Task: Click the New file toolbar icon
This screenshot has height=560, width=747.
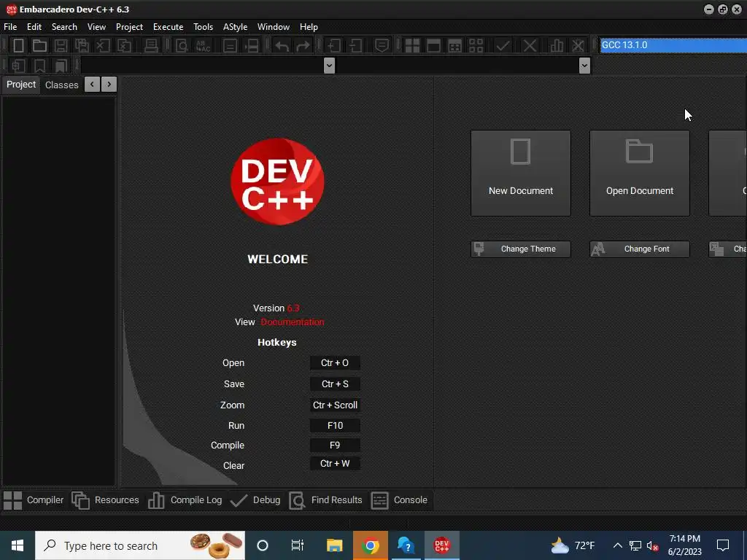Action: (18, 46)
